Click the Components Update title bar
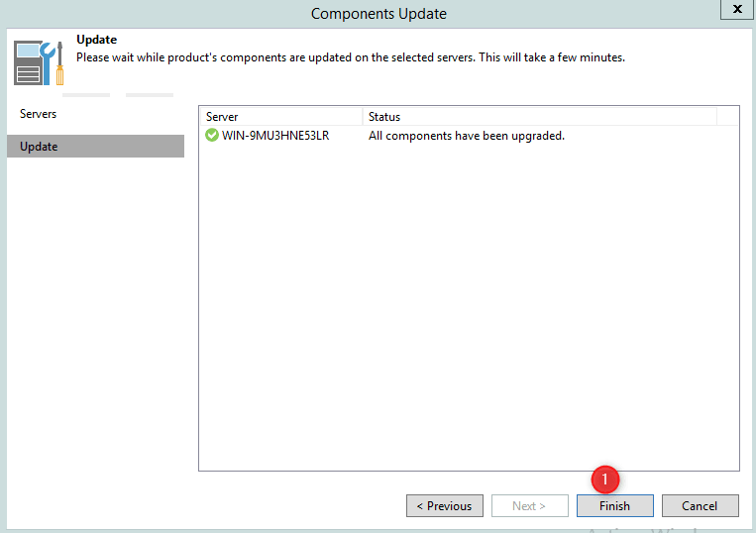This screenshot has height=533, width=756. coord(378,14)
